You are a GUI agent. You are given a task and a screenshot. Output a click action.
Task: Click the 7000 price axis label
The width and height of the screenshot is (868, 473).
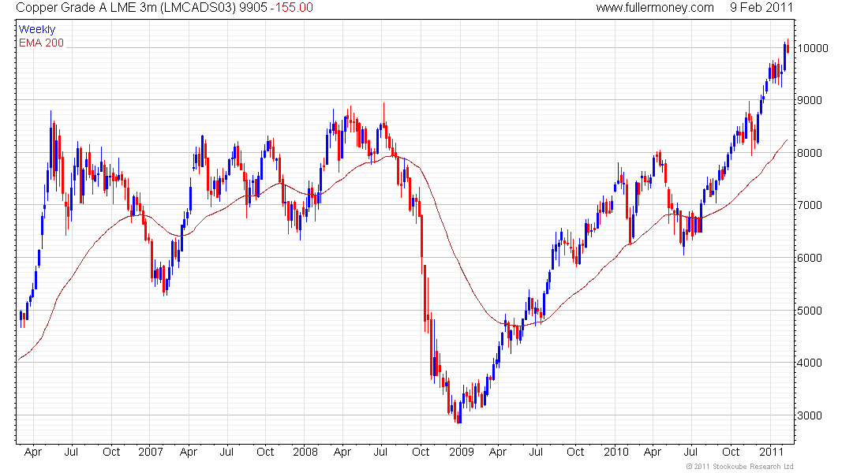tap(810, 205)
